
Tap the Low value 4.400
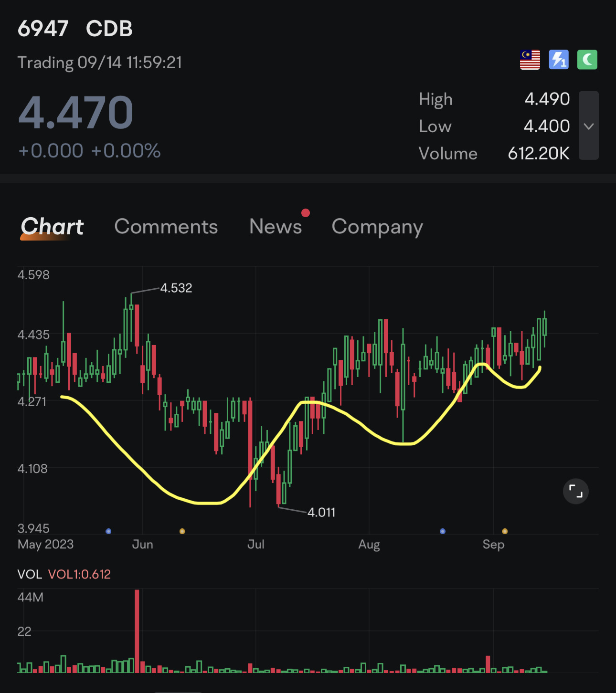coord(547,126)
